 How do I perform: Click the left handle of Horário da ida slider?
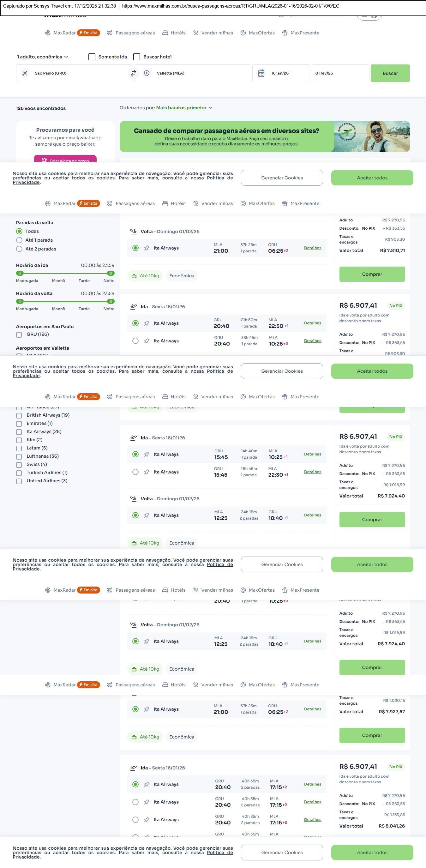20,273
